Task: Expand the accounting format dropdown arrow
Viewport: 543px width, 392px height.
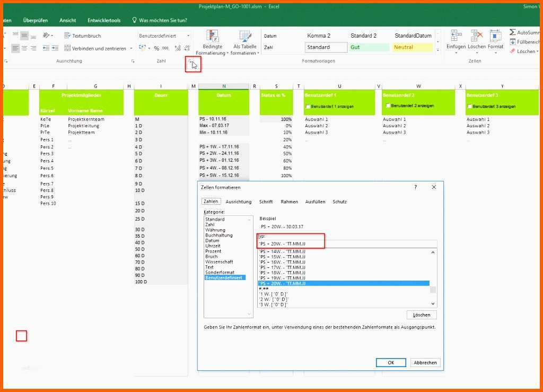Action: tap(149, 48)
